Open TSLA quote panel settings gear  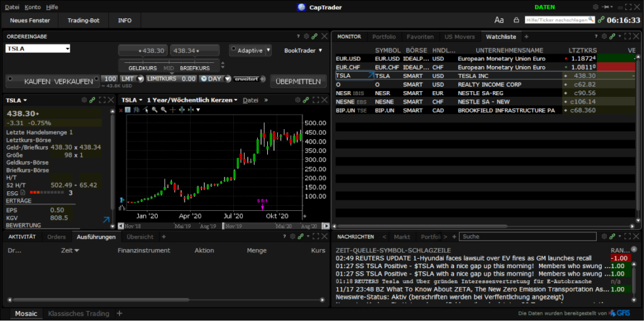coord(84,100)
